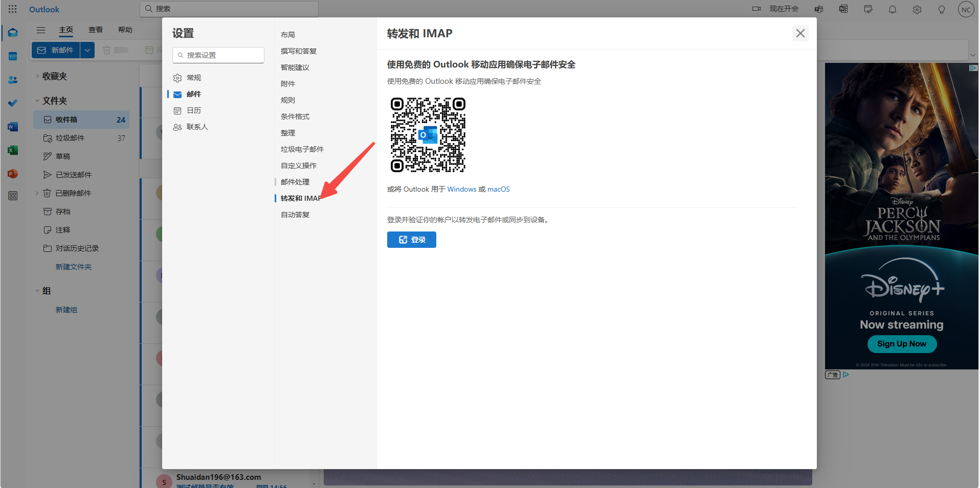Click the New folder (新建文件夹) link
The width and height of the screenshot is (980, 488).
point(74,267)
